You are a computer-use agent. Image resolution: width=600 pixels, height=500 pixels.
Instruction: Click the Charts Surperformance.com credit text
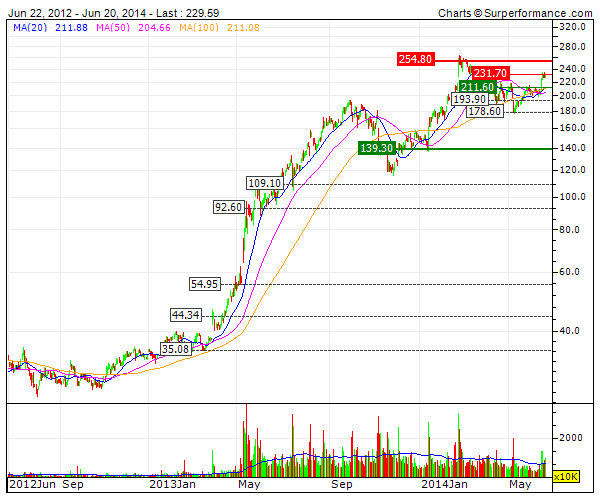515,13
